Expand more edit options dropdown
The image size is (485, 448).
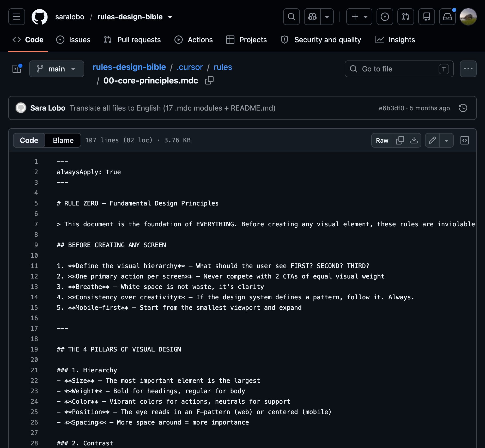(x=446, y=140)
